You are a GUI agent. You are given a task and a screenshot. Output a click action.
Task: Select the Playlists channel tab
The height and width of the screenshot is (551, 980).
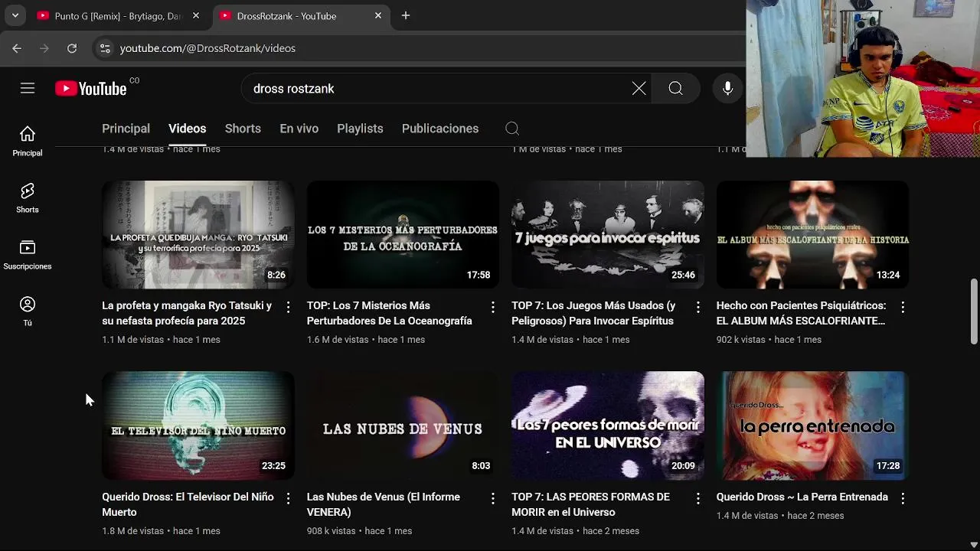coord(360,129)
